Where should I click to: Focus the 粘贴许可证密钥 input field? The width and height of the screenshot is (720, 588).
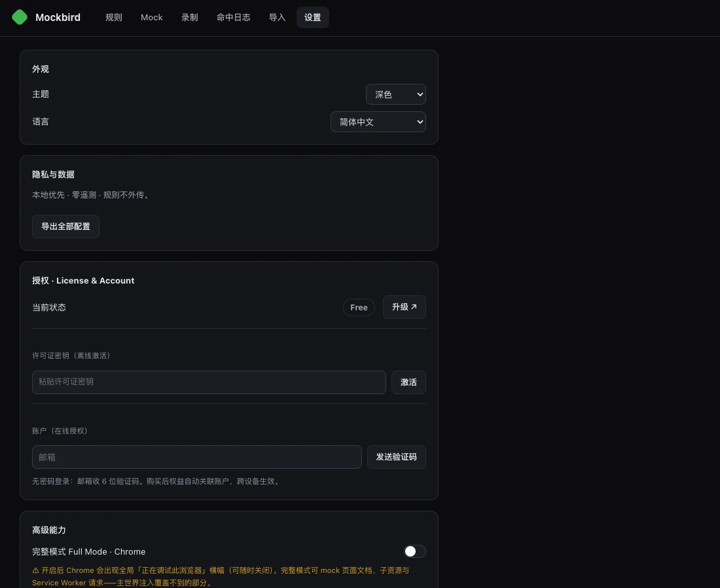click(x=209, y=382)
